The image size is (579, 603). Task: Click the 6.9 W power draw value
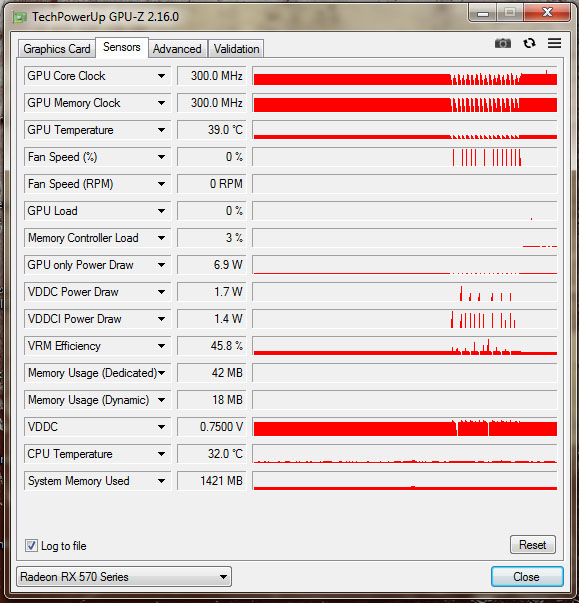[211, 265]
